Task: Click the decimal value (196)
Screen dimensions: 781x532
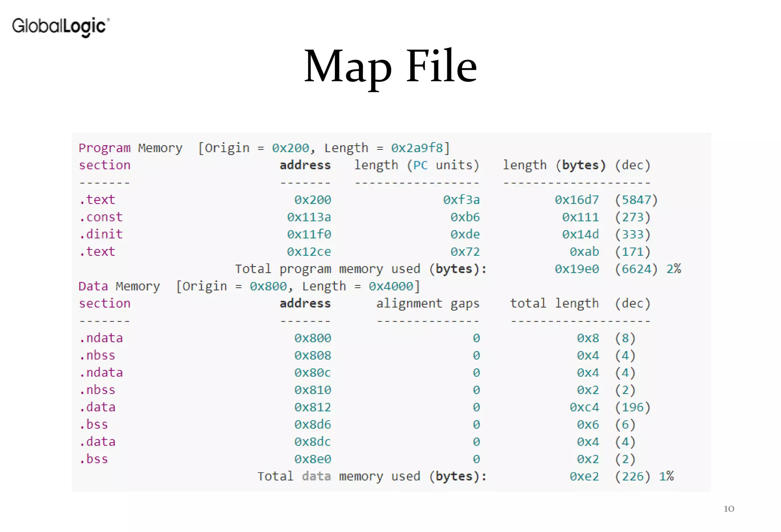Action: tap(632, 407)
